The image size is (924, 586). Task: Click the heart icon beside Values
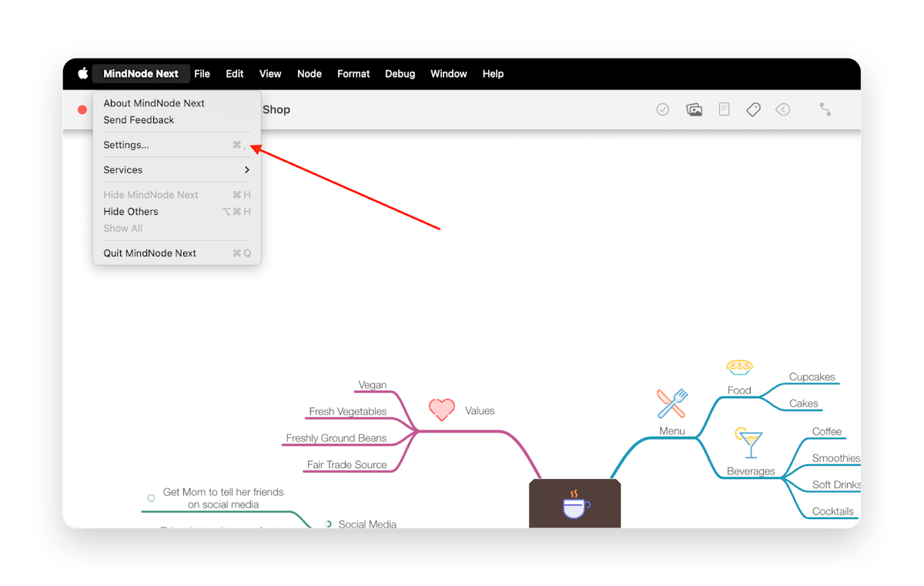[x=441, y=410]
